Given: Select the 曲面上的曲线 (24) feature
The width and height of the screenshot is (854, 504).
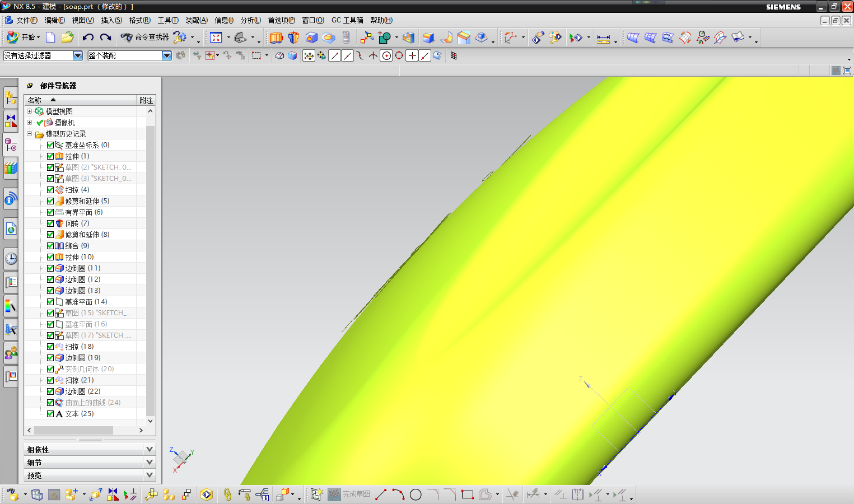Looking at the screenshot, I should tap(93, 403).
